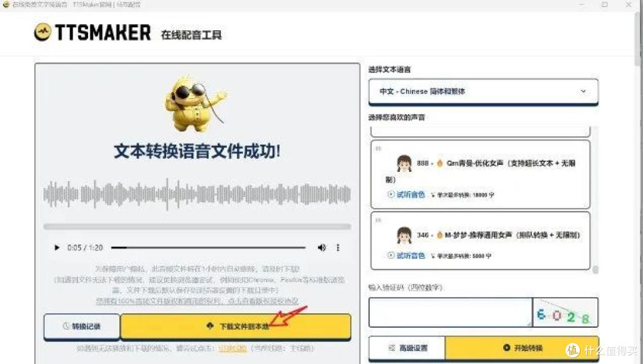Click avatar of voice 888

tap(404, 163)
